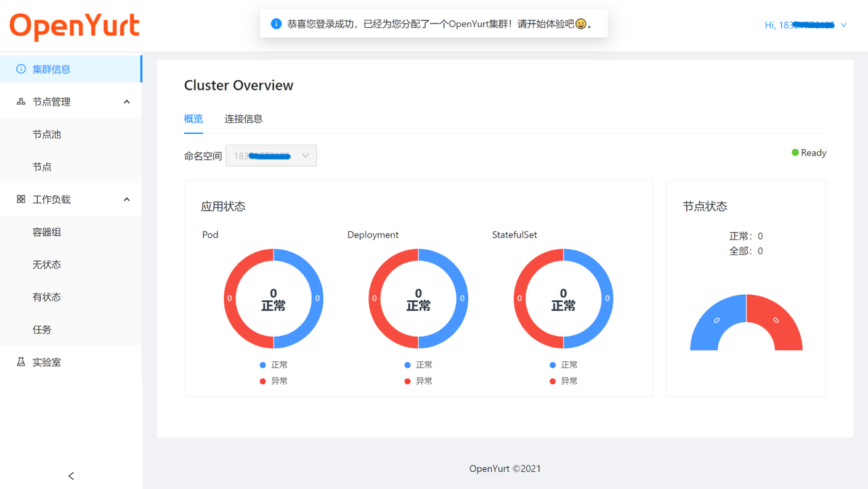Open the 任务 page
The width and height of the screenshot is (868, 489).
71,330
